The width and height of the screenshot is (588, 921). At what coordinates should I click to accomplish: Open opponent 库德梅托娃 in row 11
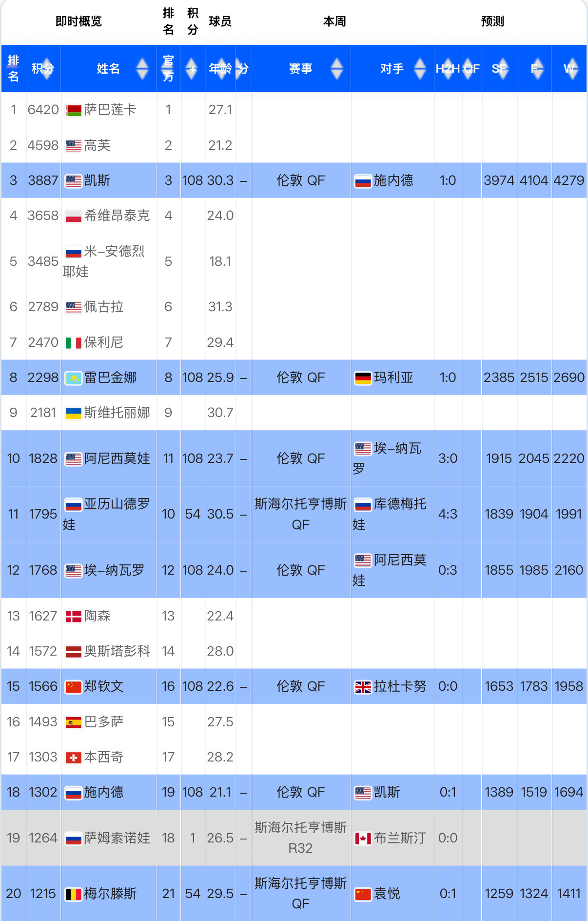point(390,514)
